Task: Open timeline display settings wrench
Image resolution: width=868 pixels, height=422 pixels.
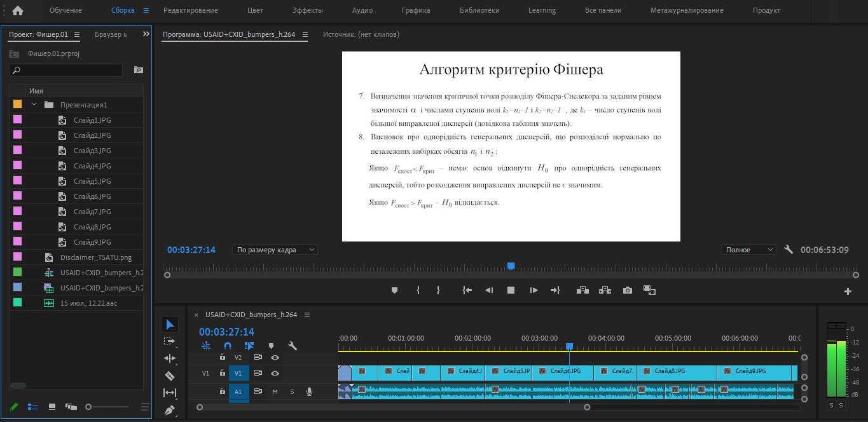Action: point(293,346)
